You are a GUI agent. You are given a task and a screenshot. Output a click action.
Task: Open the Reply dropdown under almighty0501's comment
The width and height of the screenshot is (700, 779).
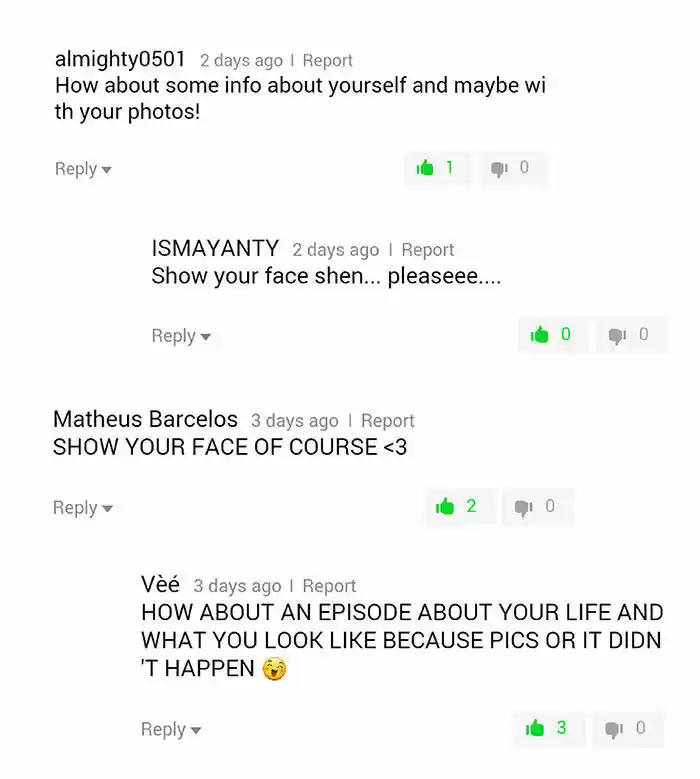pos(83,169)
